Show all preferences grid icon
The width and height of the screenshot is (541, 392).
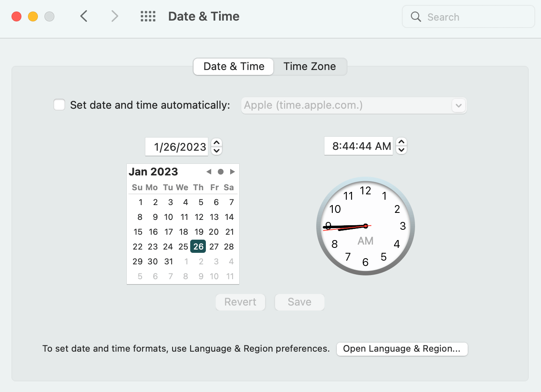148,16
